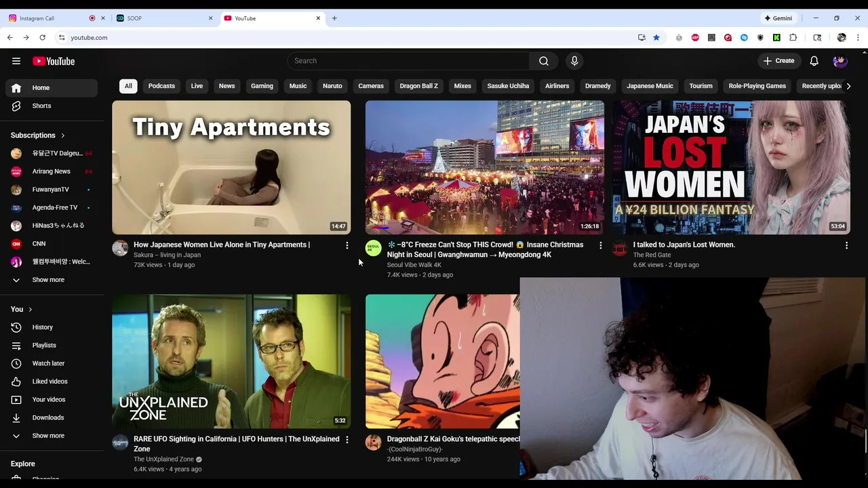868x488 pixels.
Task: Open the YouTube guide hamburger menu
Action: (16, 61)
